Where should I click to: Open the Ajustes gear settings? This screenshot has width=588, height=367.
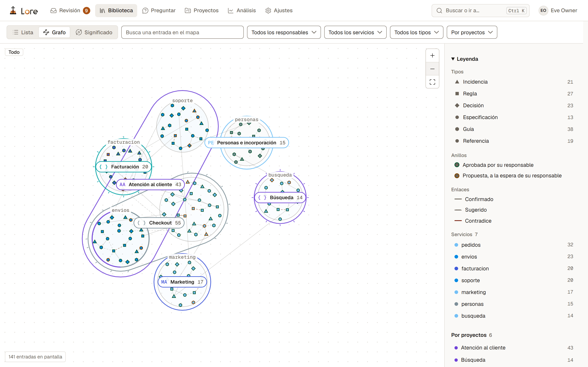pyautogui.click(x=279, y=10)
